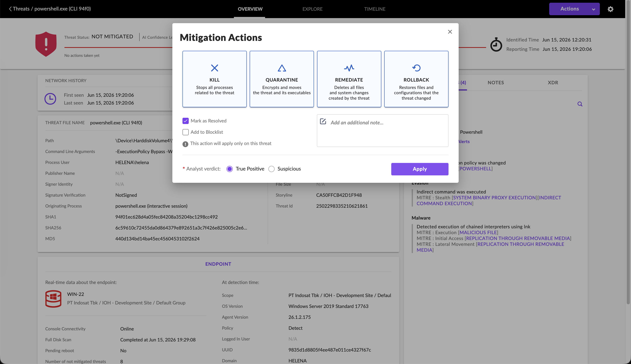The width and height of the screenshot is (631, 364).
Task: Select the Rollback circular arrow icon
Action: 416,68
